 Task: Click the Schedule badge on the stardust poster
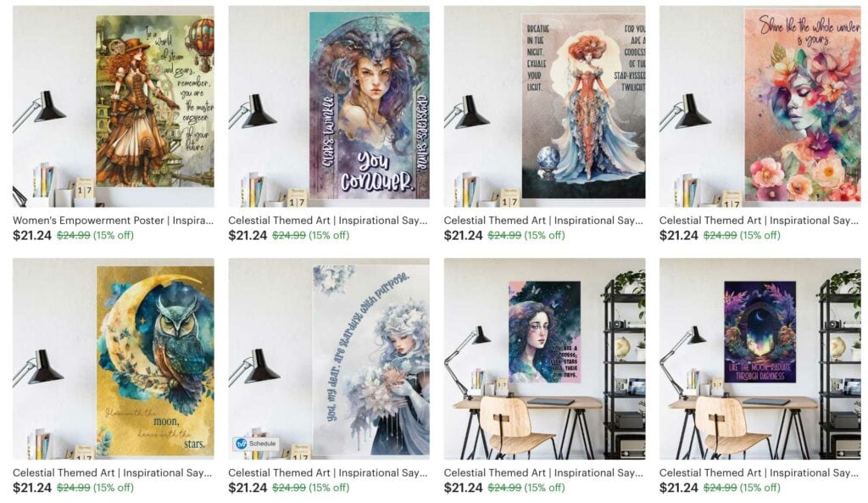point(256,444)
